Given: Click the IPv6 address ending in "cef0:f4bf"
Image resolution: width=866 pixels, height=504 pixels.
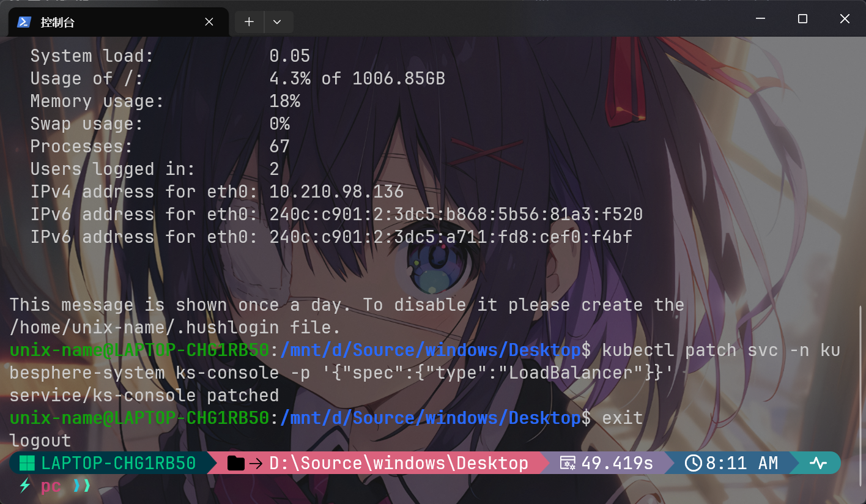Looking at the screenshot, I should click(x=451, y=237).
